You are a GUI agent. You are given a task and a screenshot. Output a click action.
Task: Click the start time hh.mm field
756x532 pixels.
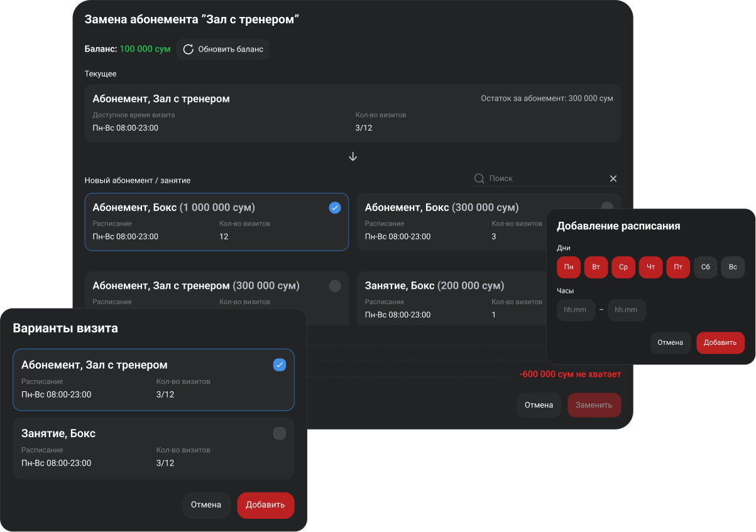tap(576, 310)
